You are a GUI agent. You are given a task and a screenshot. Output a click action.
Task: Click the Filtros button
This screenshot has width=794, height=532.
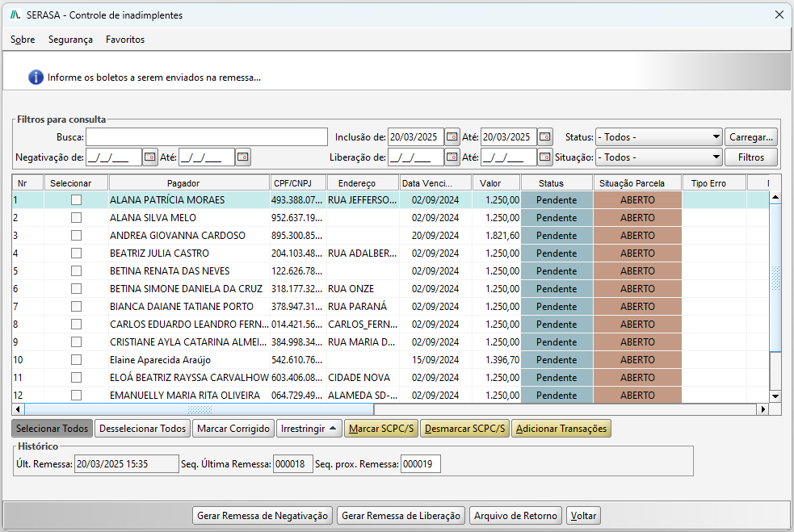[751, 157]
